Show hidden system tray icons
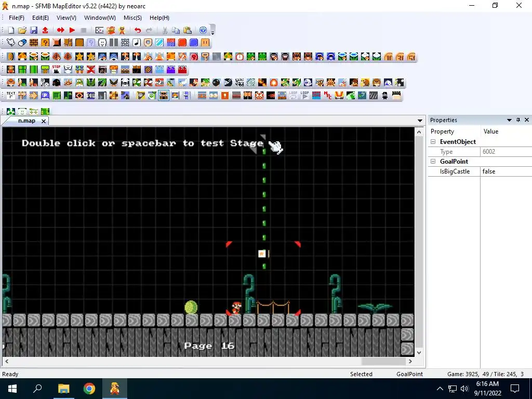Image resolution: width=532 pixels, height=399 pixels. pos(440,389)
